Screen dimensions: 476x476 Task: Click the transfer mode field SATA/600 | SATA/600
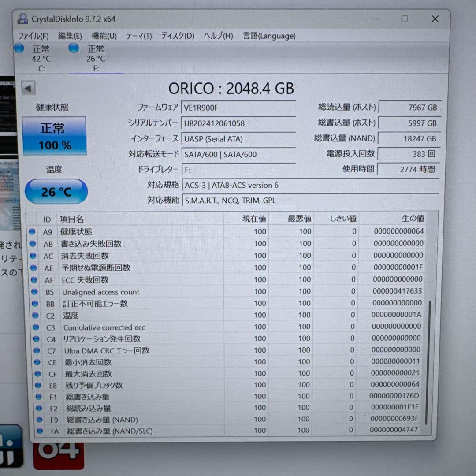pyautogui.click(x=238, y=155)
